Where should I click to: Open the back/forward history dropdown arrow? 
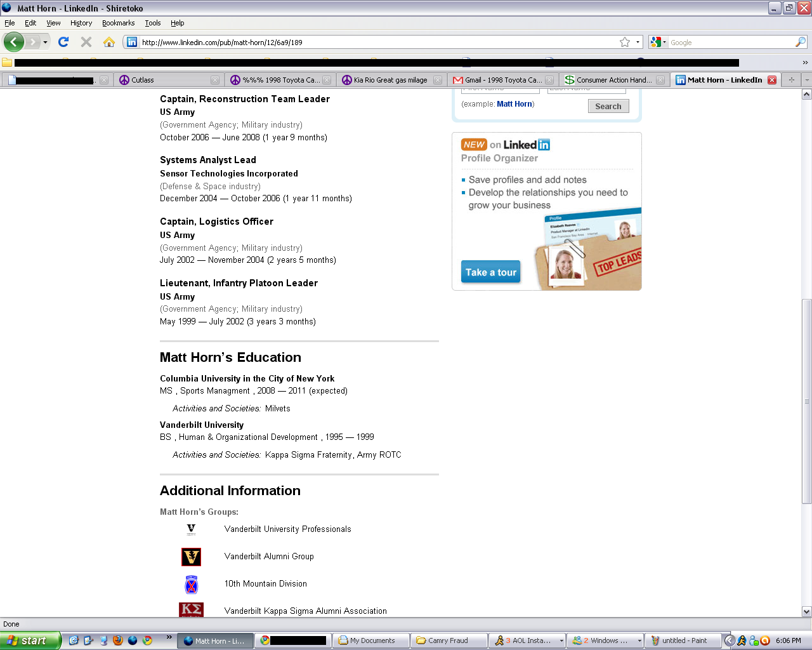45,43
